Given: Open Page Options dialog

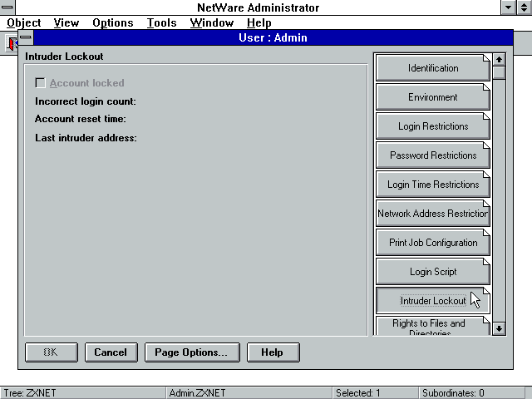Looking at the screenshot, I should point(192,352).
